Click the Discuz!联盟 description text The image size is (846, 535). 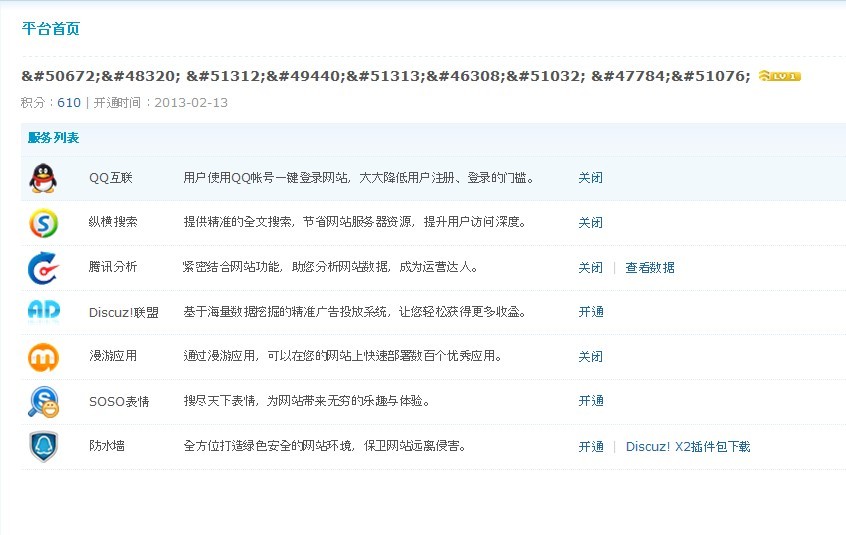tap(355, 312)
